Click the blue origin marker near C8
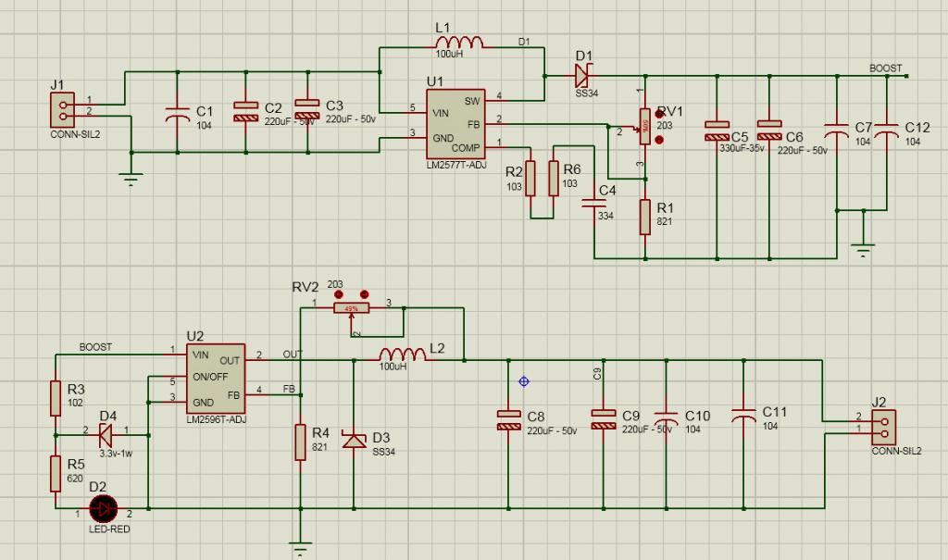 click(524, 381)
